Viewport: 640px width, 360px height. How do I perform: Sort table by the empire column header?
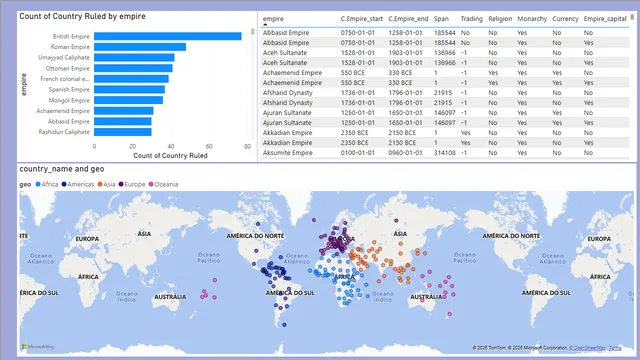273,19
